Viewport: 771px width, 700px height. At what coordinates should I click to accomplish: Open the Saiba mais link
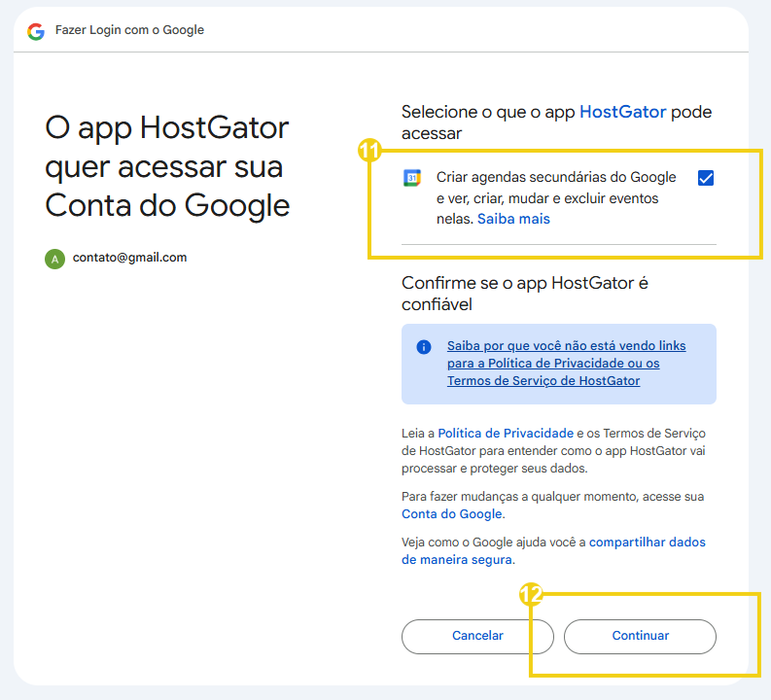(x=513, y=219)
